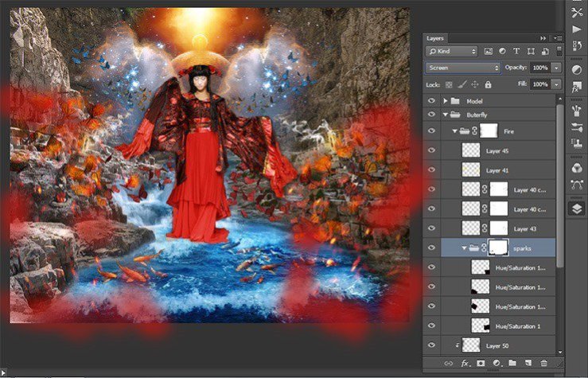The height and width of the screenshot is (378, 588).
Task: Click the add layer mask icon
Action: (481, 363)
